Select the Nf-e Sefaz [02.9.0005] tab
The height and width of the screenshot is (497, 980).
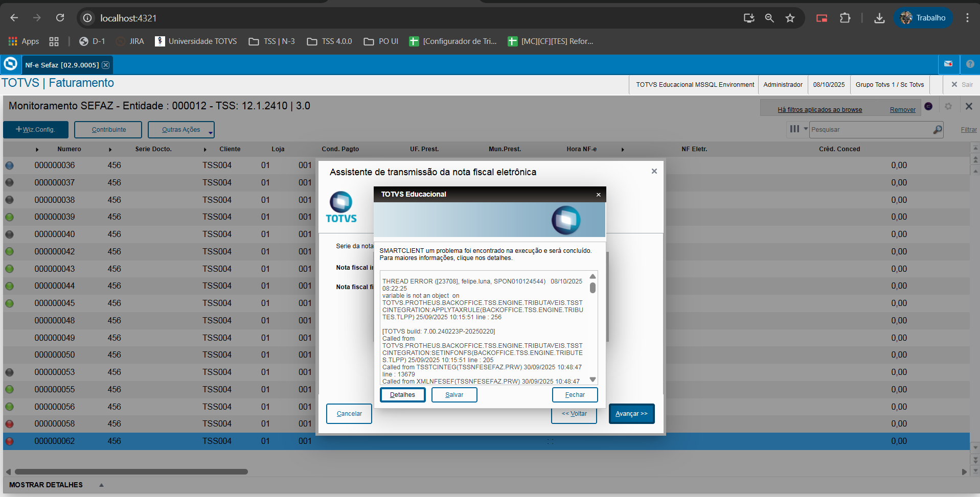point(62,65)
